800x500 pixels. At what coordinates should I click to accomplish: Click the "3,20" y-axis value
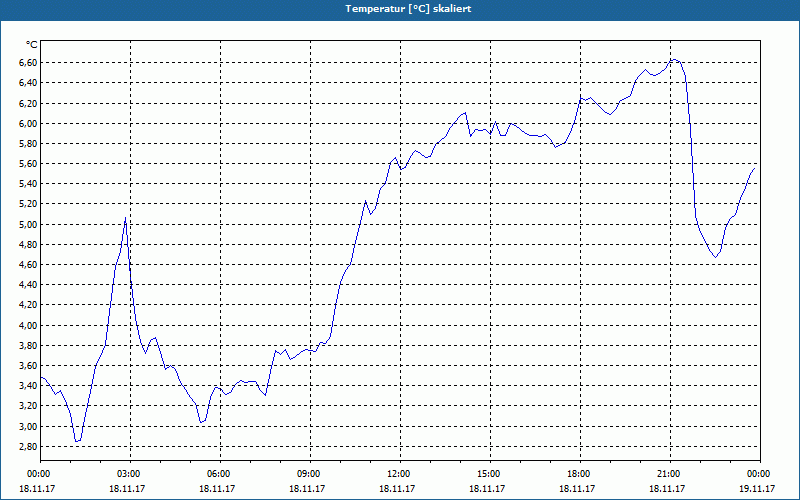click(29, 406)
